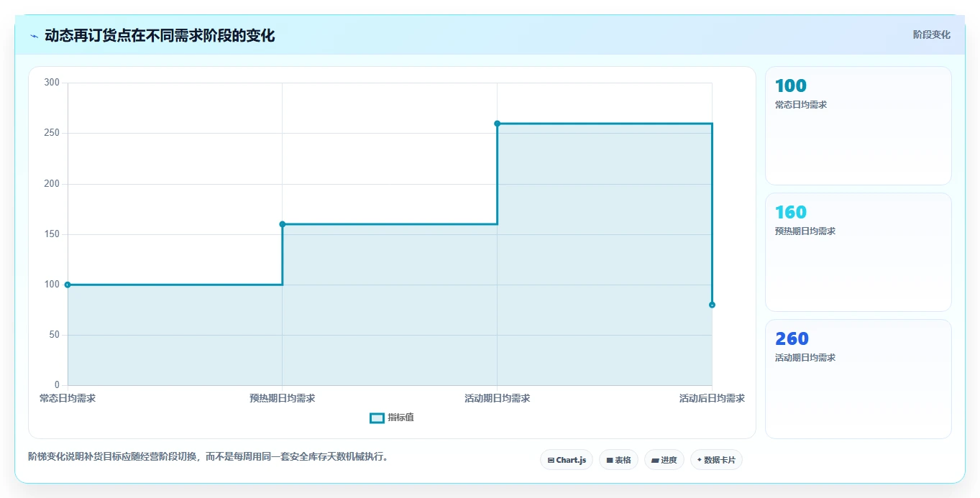Toggle the 指标值 legend swatch

pos(377,418)
